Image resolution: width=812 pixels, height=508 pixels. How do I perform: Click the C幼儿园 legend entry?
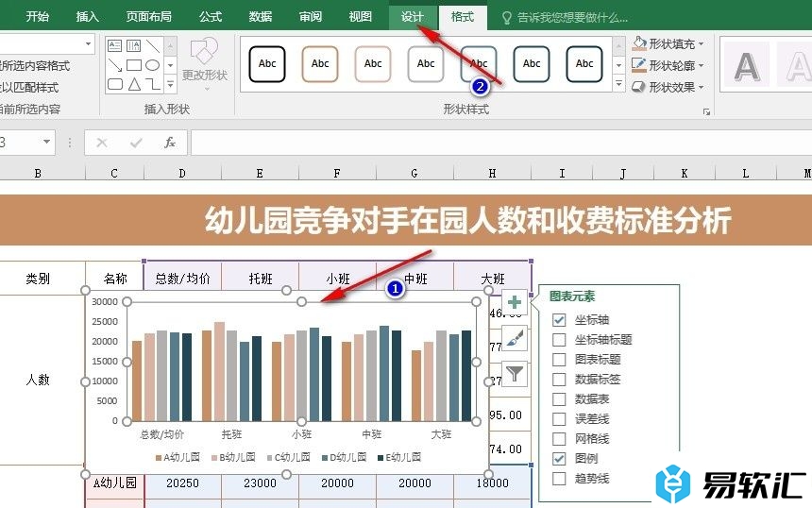pos(288,457)
